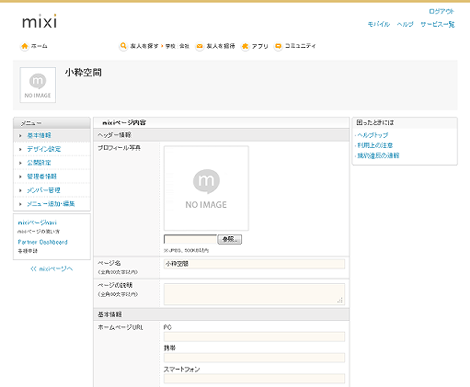
Task: Click the small NO IMAGE page thumbnail
Action: tap(38, 85)
